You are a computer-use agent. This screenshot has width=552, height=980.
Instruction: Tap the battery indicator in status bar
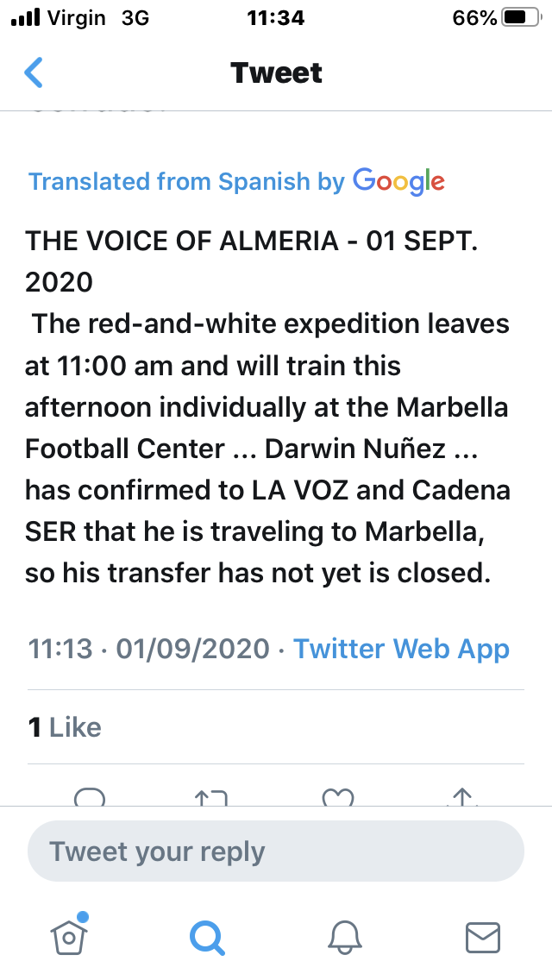point(521,17)
